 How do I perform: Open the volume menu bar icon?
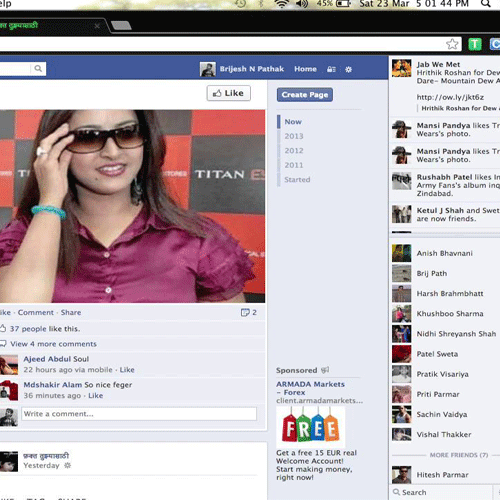pyautogui.click(x=301, y=3)
